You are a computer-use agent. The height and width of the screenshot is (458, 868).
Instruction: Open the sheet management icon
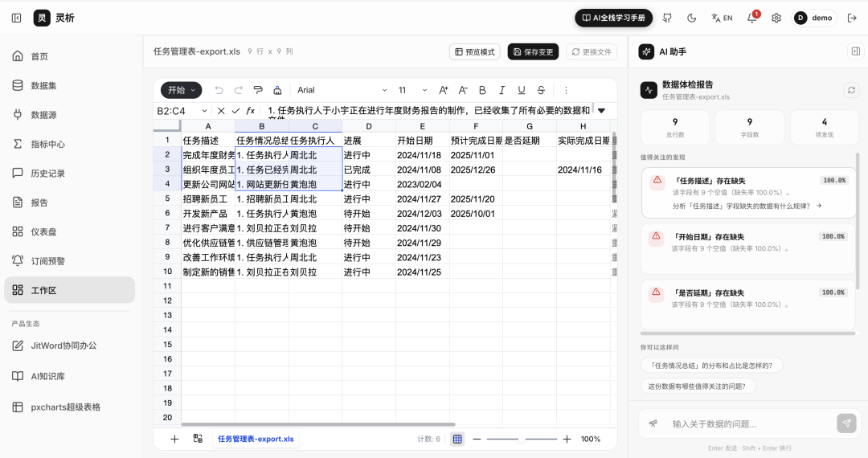(x=198, y=439)
